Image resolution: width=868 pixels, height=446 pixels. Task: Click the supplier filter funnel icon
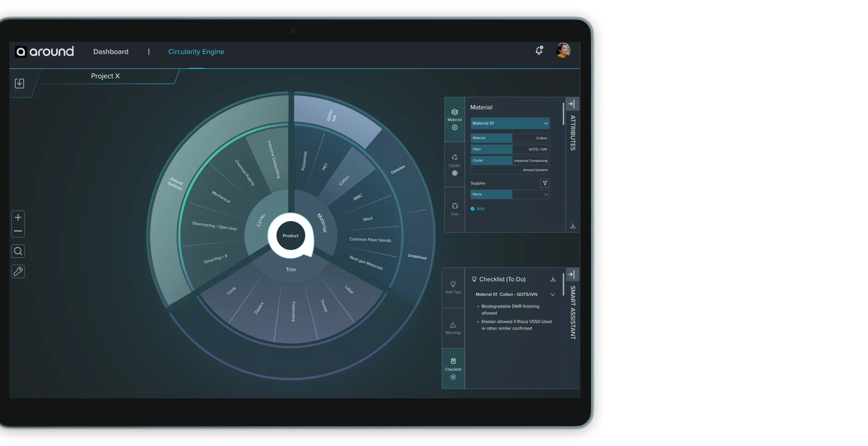pyautogui.click(x=545, y=183)
